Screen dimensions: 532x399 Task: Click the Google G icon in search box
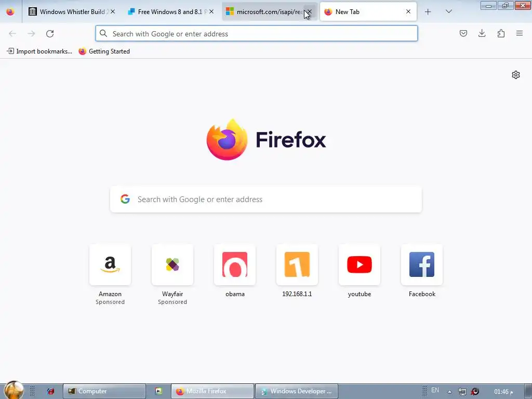[x=125, y=199]
